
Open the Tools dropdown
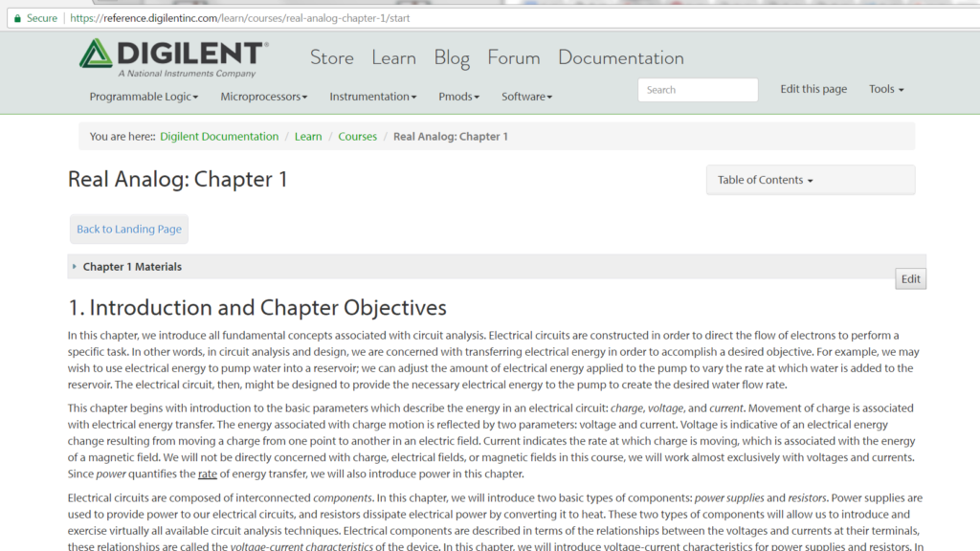coord(885,89)
